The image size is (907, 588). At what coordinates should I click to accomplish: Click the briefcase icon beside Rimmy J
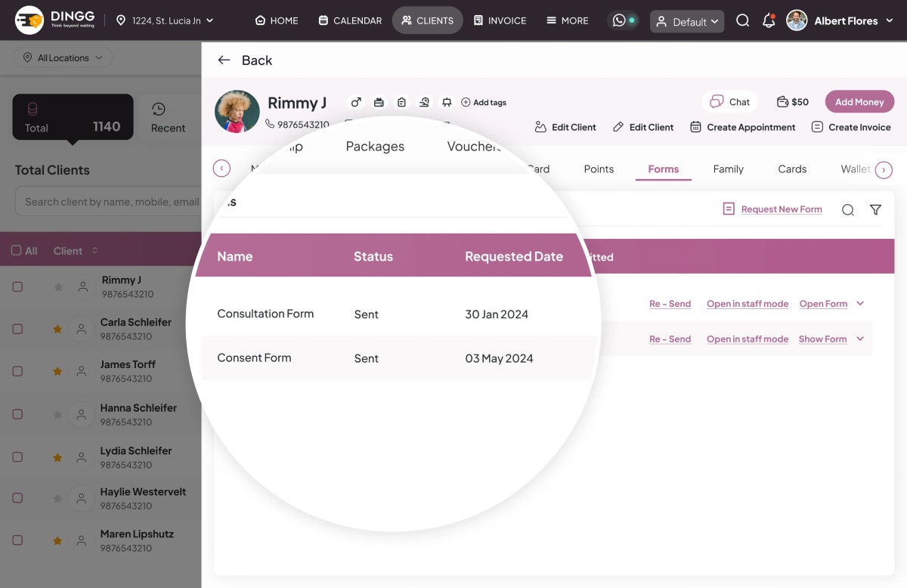379,102
